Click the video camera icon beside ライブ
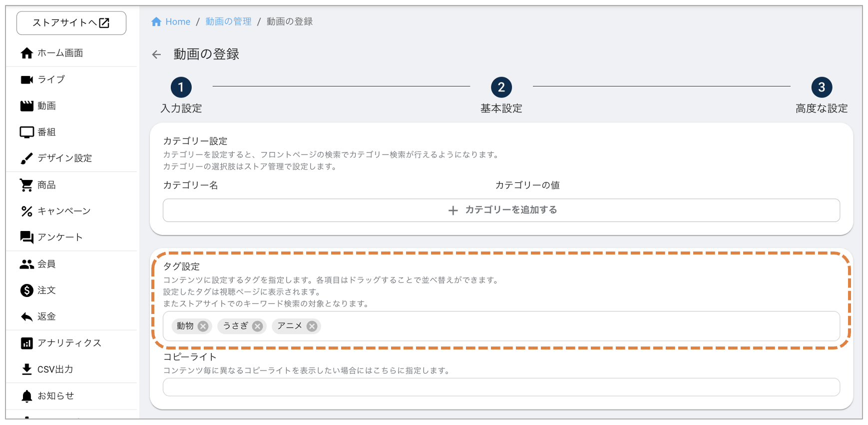Image resolution: width=868 pixels, height=425 pixels. (x=27, y=79)
